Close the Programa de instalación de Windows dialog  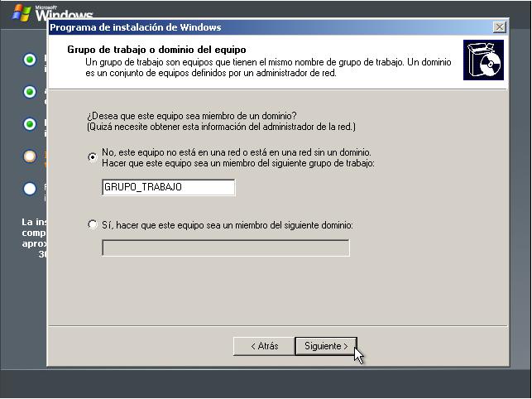click(500, 27)
